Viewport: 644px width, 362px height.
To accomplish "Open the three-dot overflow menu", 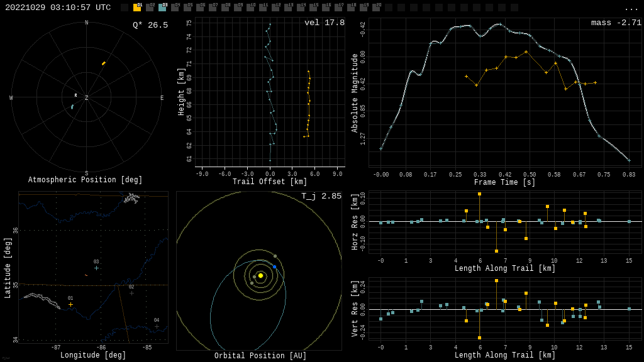I will click(x=631, y=8).
